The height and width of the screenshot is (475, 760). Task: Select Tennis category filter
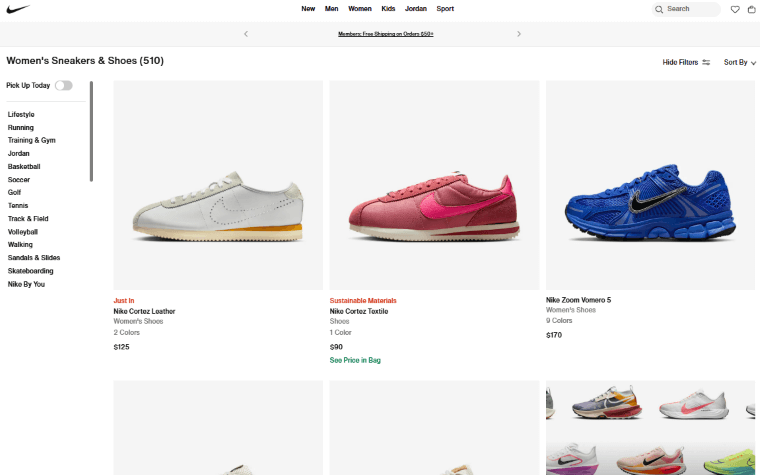[x=18, y=206]
